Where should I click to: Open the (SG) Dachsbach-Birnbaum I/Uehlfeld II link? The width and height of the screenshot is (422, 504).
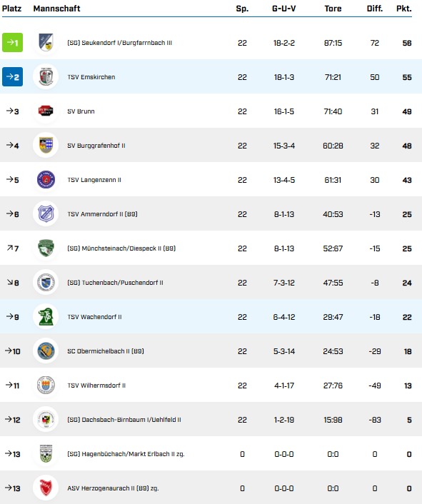coord(124,420)
